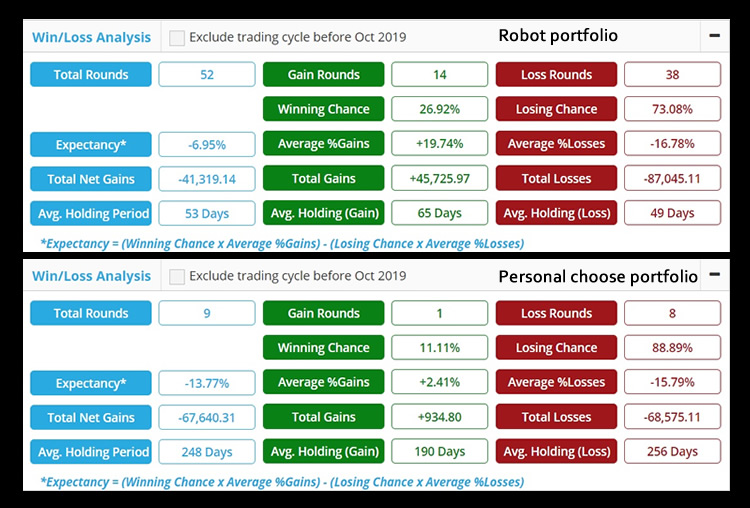
Task: Select Avg. Holding Period label with 248 Days
Action: tap(91, 452)
